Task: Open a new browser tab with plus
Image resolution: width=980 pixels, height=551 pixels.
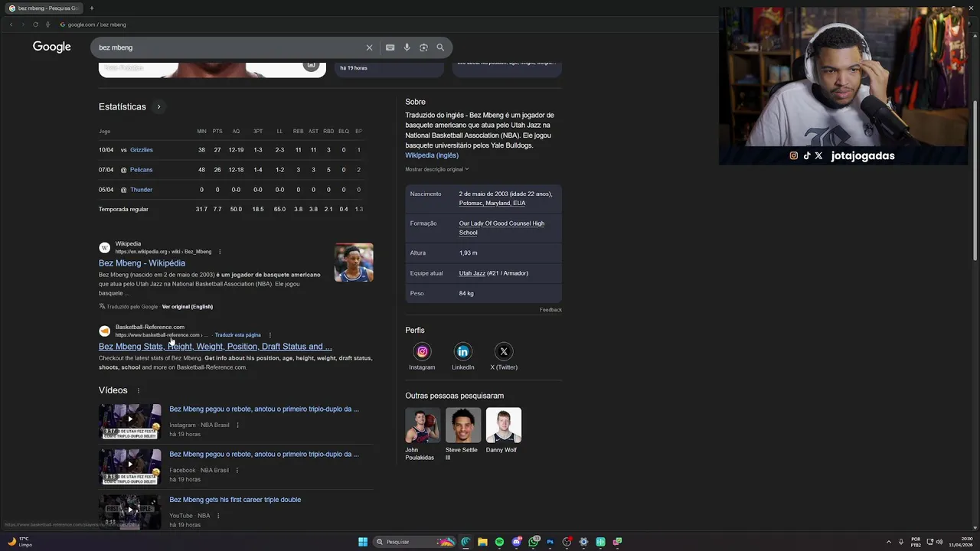Action: click(x=91, y=8)
